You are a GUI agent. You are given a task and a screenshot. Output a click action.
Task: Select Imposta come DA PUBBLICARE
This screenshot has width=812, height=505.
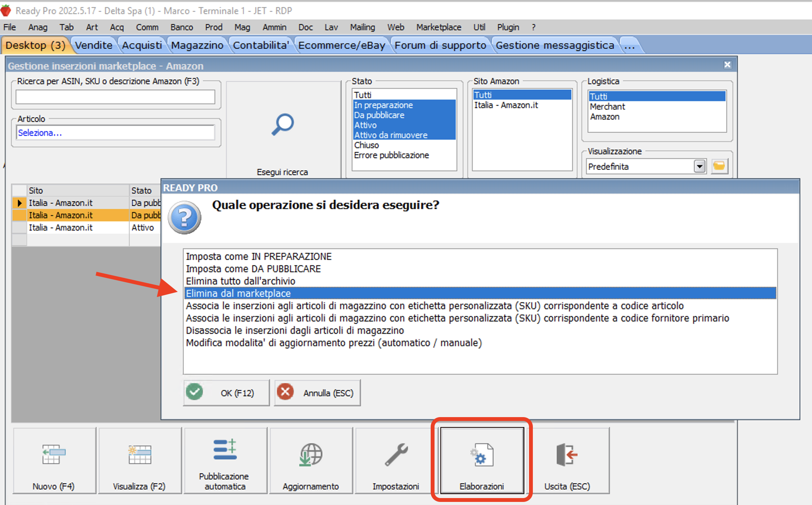coord(480,269)
